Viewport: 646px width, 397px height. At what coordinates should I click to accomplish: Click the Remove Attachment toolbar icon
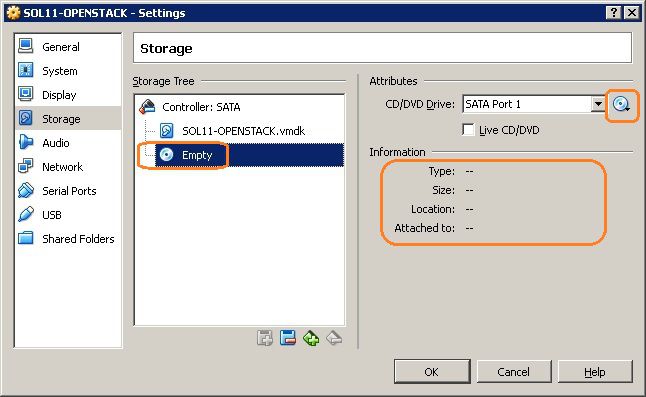coord(334,338)
